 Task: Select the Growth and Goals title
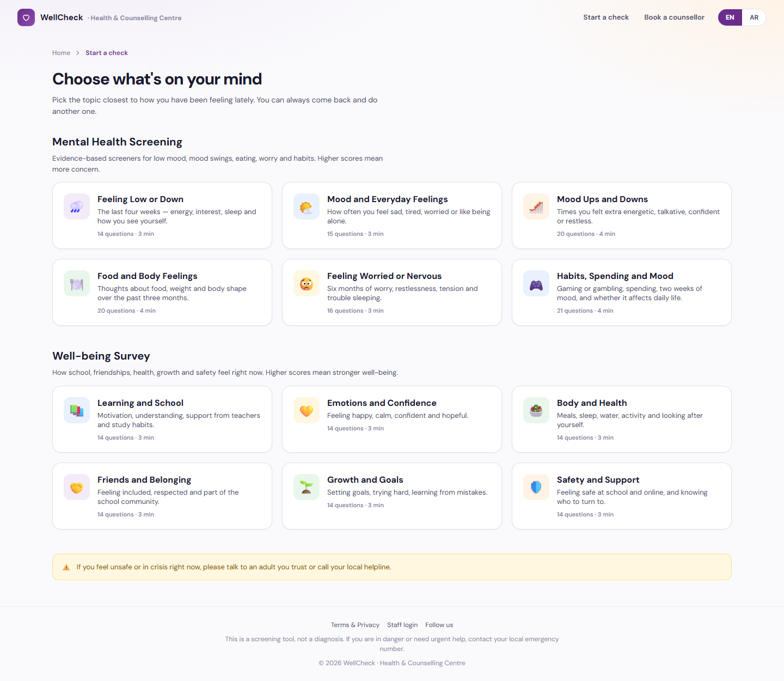click(x=365, y=480)
